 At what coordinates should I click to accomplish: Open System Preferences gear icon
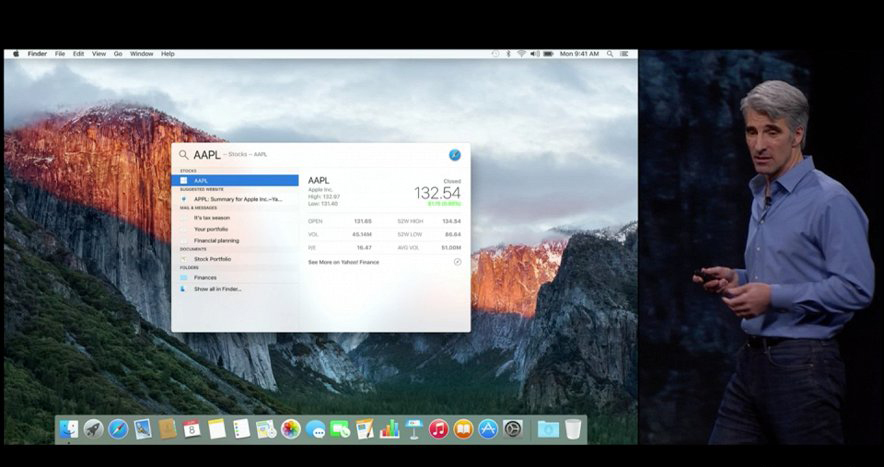(513, 429)
